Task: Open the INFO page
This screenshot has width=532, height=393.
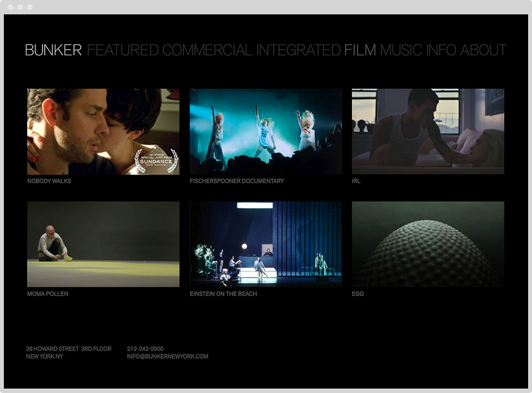Action: point(441,50)
